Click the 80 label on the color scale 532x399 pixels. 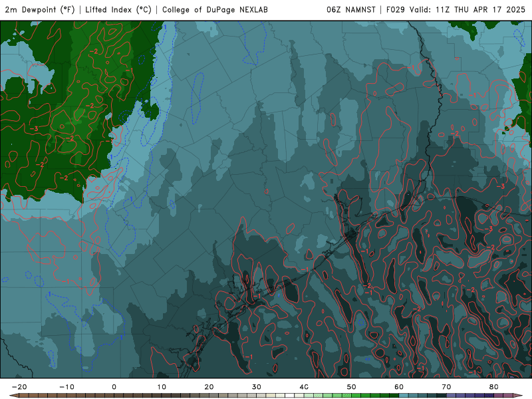click(494, 387)
